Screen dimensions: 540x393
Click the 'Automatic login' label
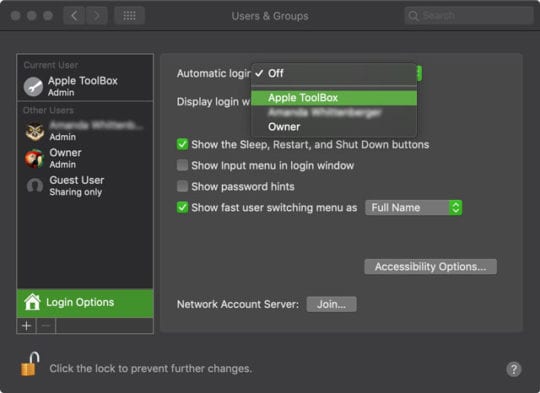(214, 73)
